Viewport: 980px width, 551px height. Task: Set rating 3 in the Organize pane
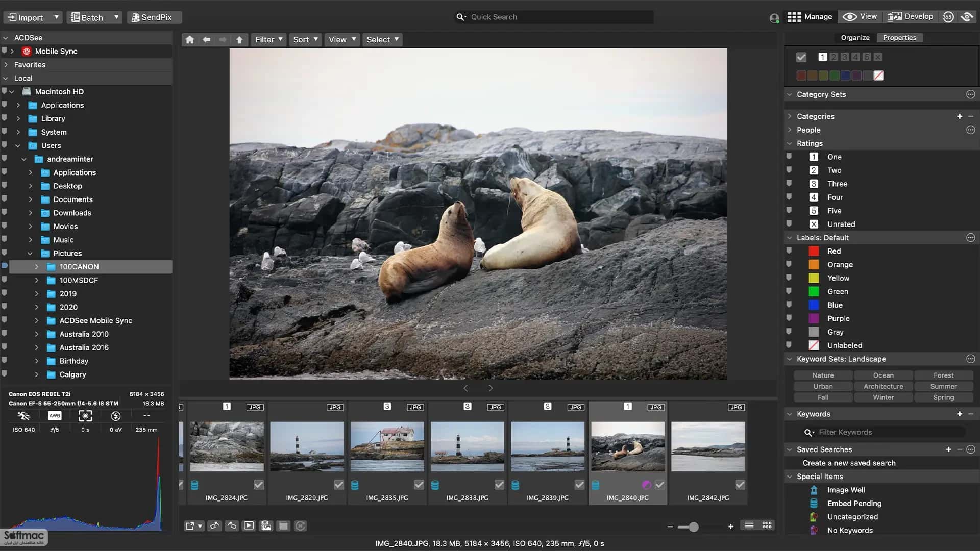[845, 57]
